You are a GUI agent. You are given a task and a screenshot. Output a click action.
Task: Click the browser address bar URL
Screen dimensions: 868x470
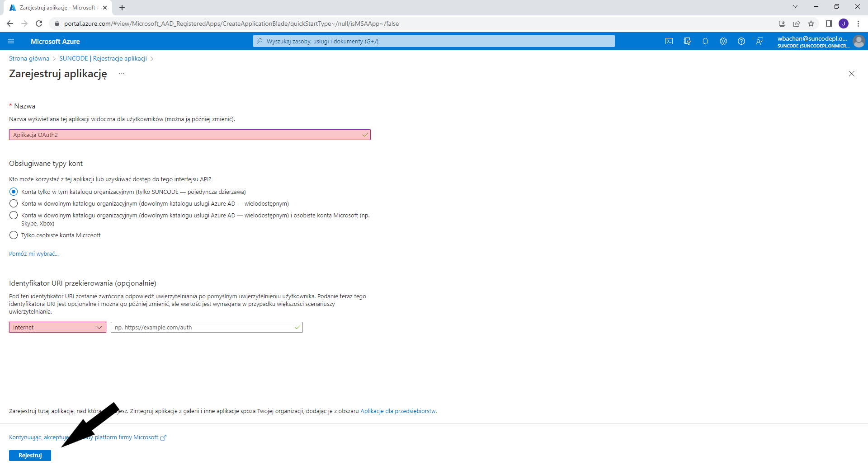point(231,23)
